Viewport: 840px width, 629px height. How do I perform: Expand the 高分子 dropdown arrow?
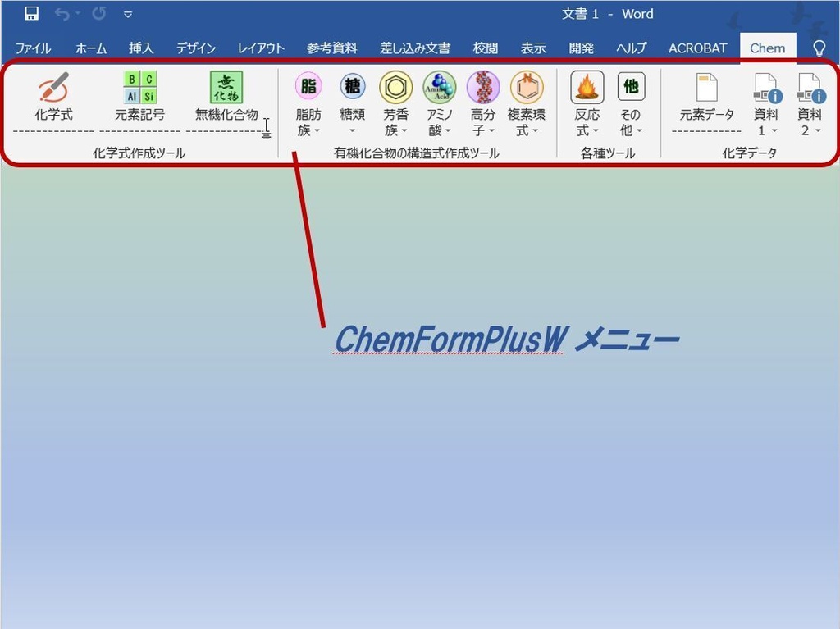point(492,130)
